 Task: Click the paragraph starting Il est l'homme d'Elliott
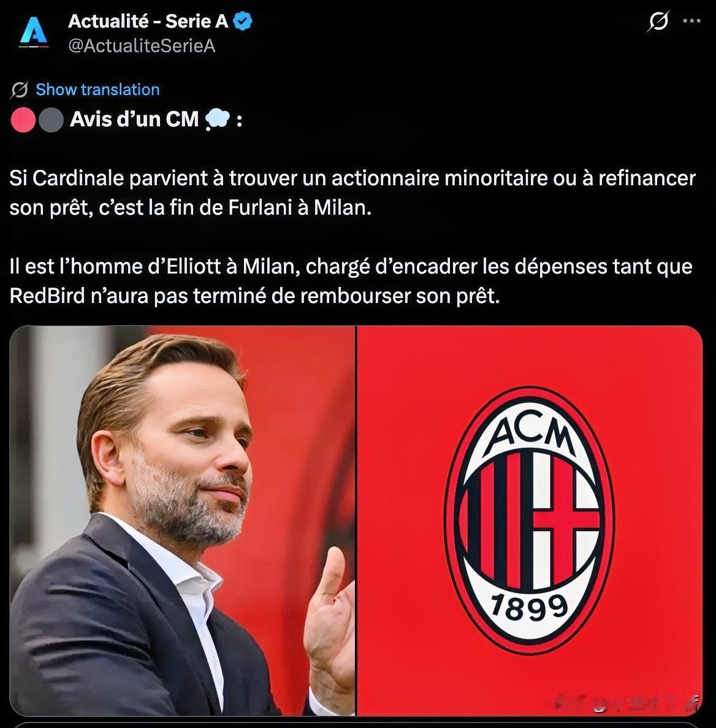[351, 281]
